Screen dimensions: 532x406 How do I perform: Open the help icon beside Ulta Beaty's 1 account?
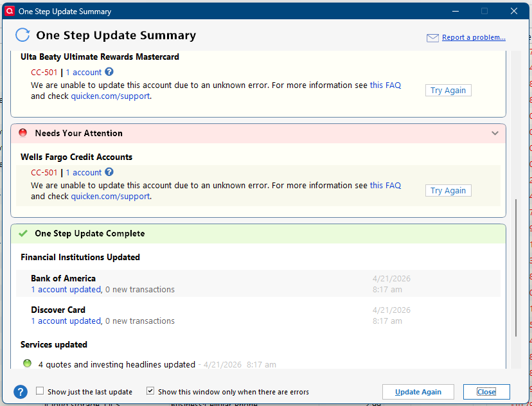point(109,72)
